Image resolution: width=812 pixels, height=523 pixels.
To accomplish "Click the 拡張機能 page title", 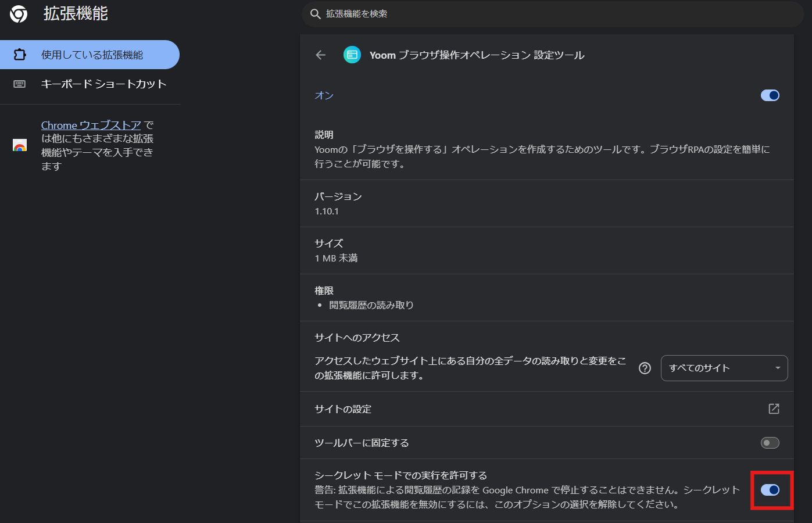I will pyautogui.click(x=76, y=14).
